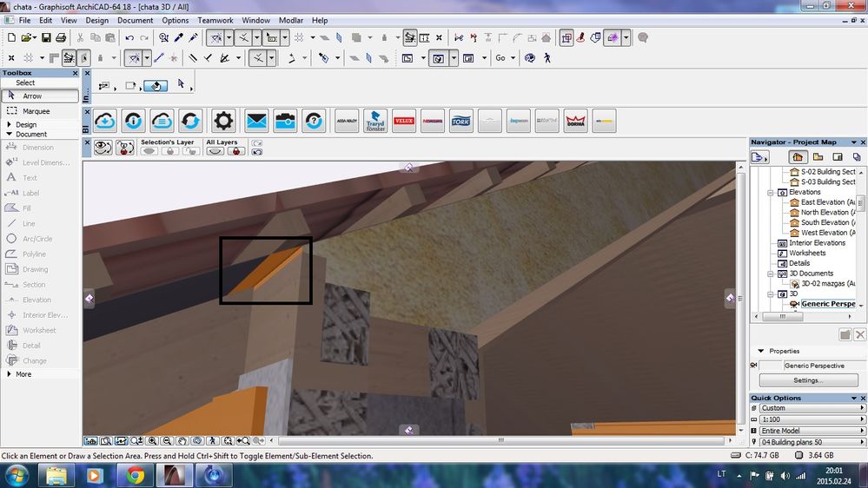Open the Options menu

pyautogui.click(x=175, y=21)
